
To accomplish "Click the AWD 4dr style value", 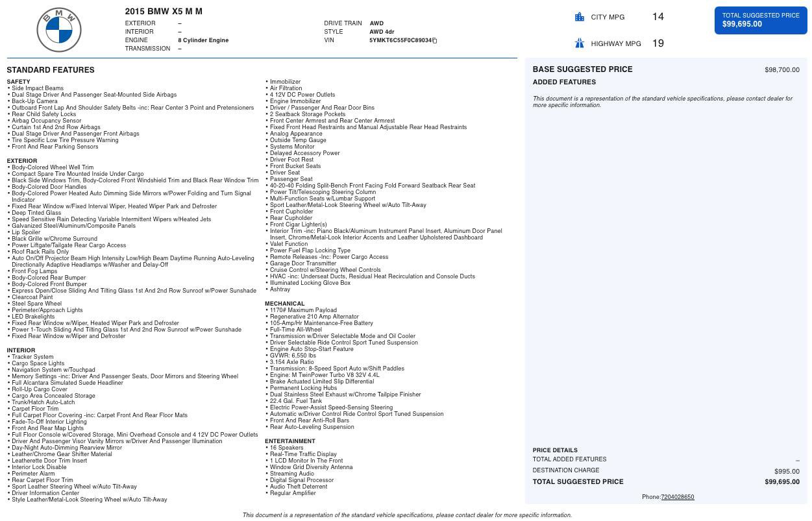I will tap(382, 32).
